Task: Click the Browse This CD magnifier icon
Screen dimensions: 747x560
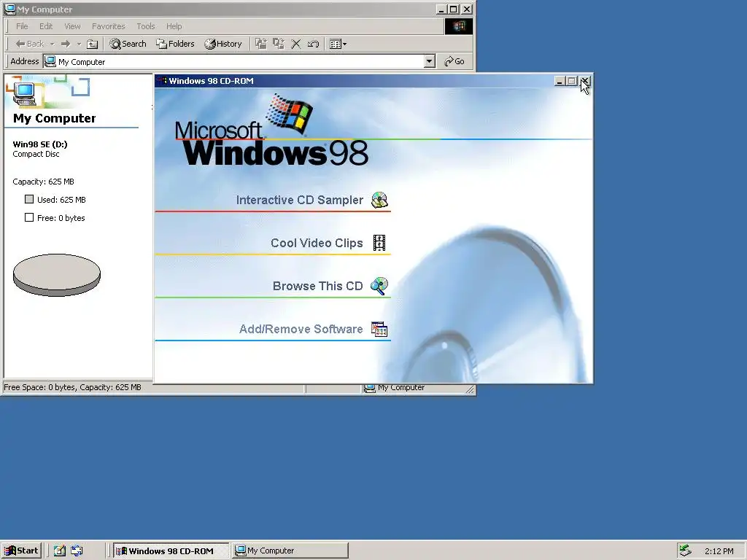Action: (x=379, y=286)
